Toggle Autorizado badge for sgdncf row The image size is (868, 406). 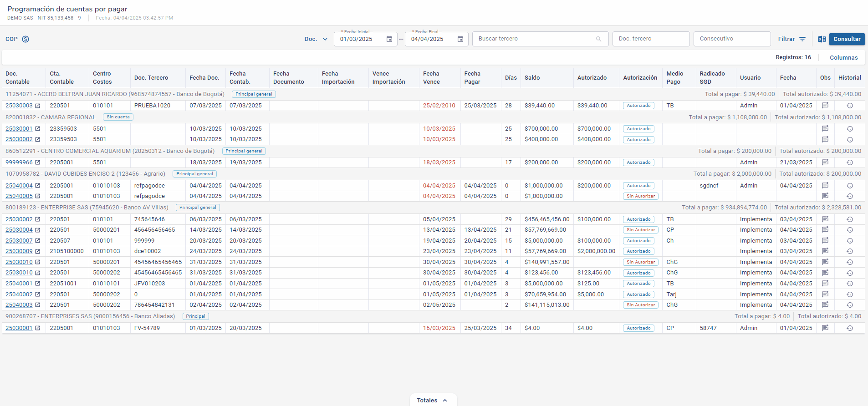(638, 186)
